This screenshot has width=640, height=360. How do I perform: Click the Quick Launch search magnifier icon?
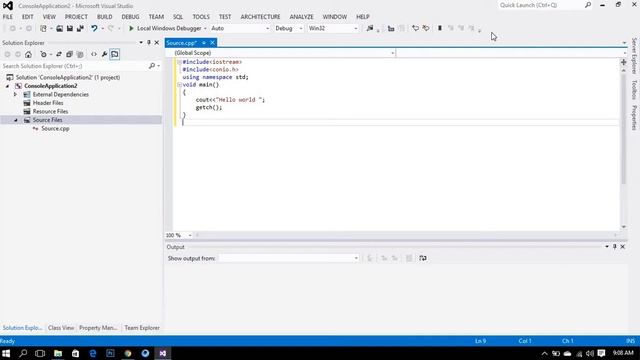[588, 5]
